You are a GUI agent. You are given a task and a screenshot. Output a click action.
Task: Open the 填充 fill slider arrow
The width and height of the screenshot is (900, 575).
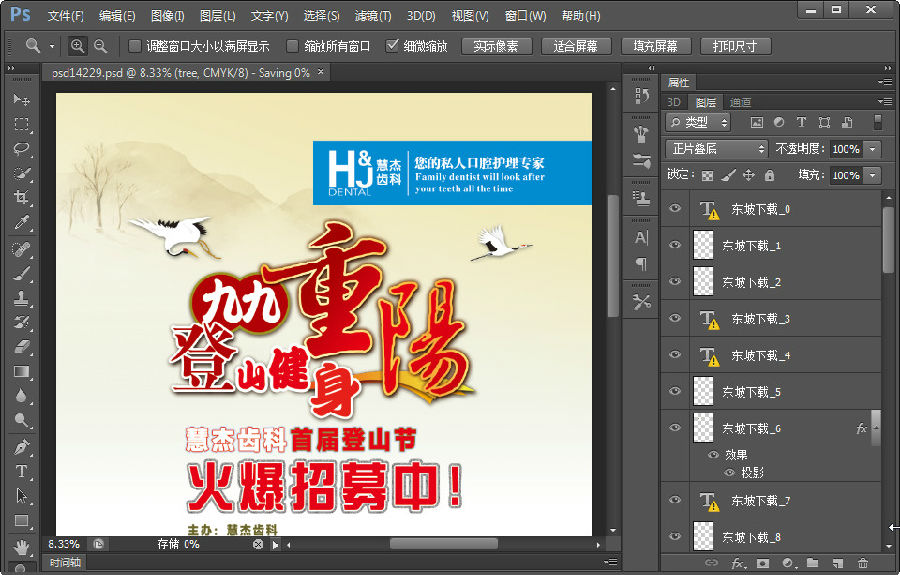tap(873, 176)
